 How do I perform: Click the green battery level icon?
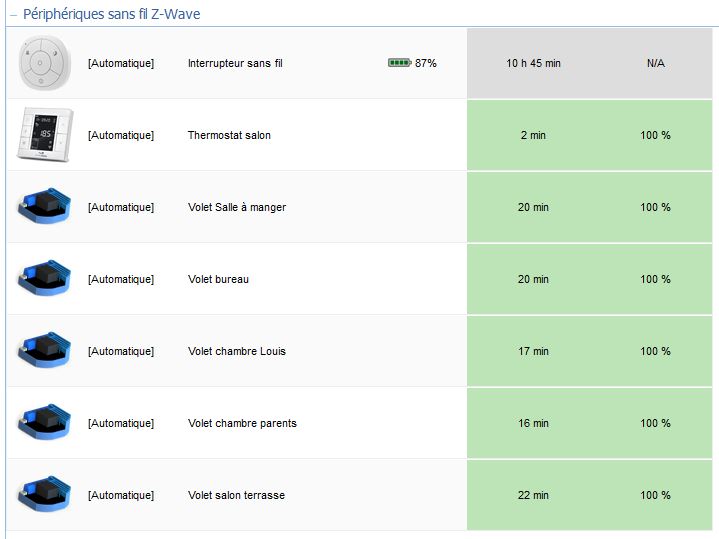400,62
